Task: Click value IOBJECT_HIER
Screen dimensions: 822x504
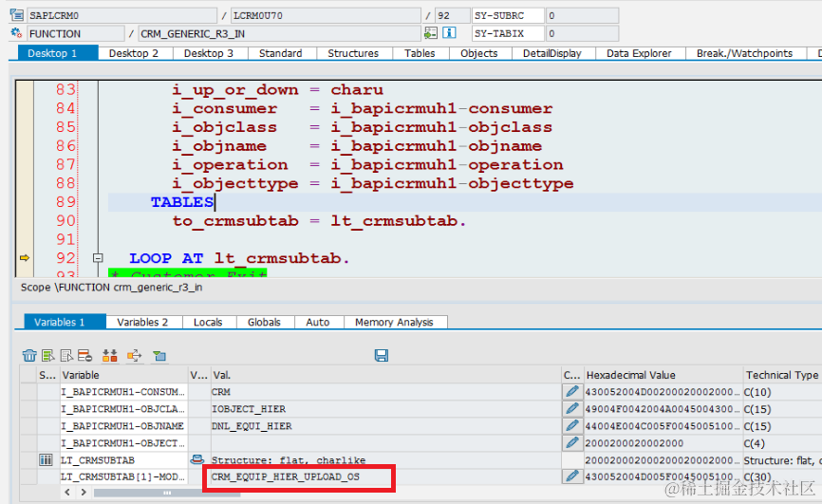Action: click(x=249, y=408)
